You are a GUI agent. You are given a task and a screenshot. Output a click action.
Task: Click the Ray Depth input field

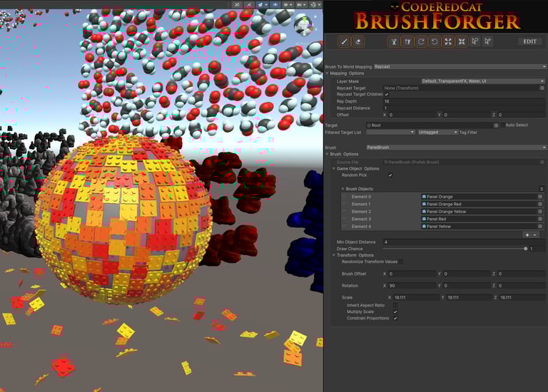(464, 101)
